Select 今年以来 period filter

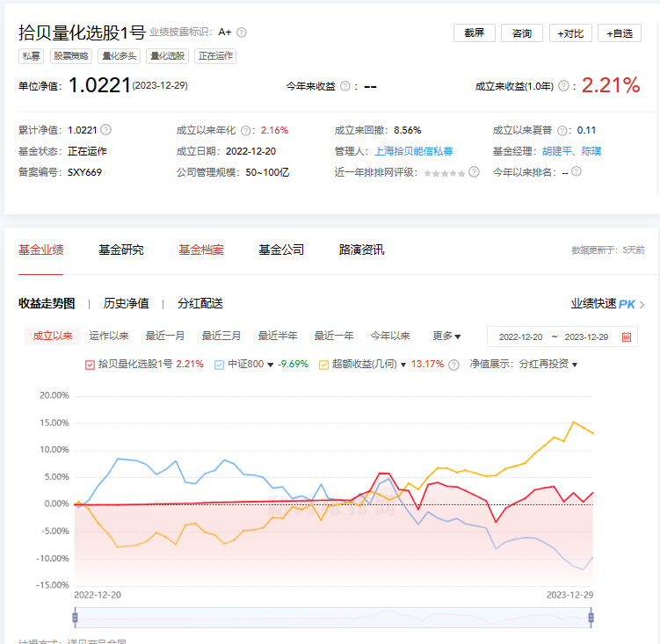[x=390, y=336]
